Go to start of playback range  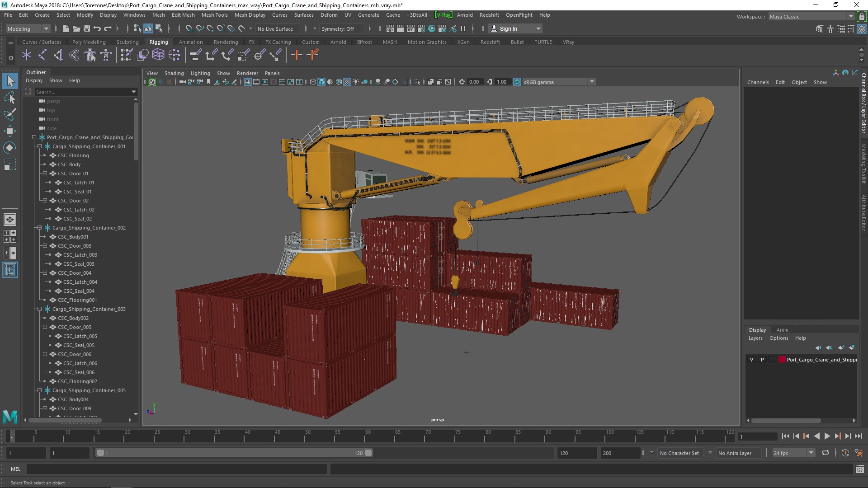tap(785, 436)
